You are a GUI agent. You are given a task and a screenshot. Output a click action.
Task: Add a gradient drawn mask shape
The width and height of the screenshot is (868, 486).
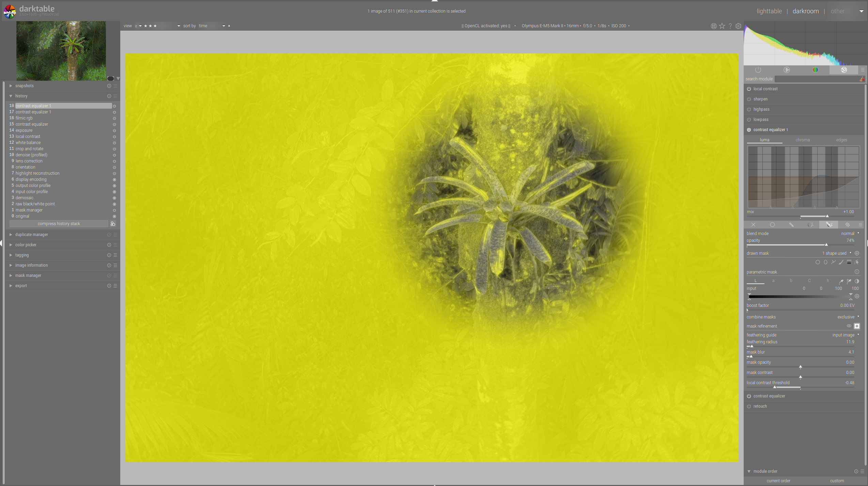(x=849, y=262)
